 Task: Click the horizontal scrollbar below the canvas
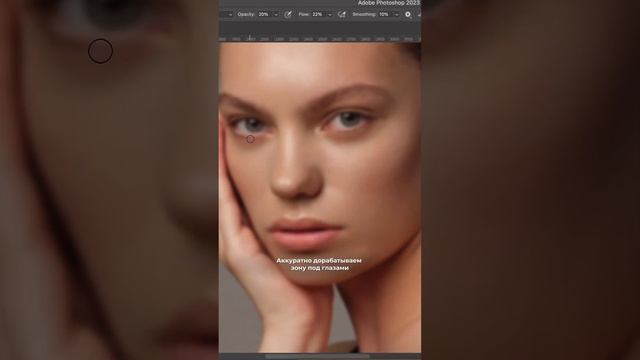[x=317, y=356]
